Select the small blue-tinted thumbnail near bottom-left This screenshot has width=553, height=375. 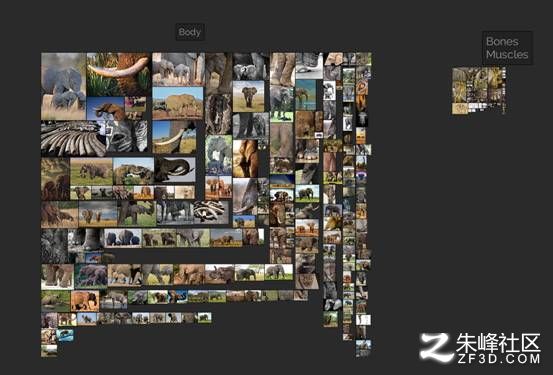pyautogui.click(x=65, y=335)
